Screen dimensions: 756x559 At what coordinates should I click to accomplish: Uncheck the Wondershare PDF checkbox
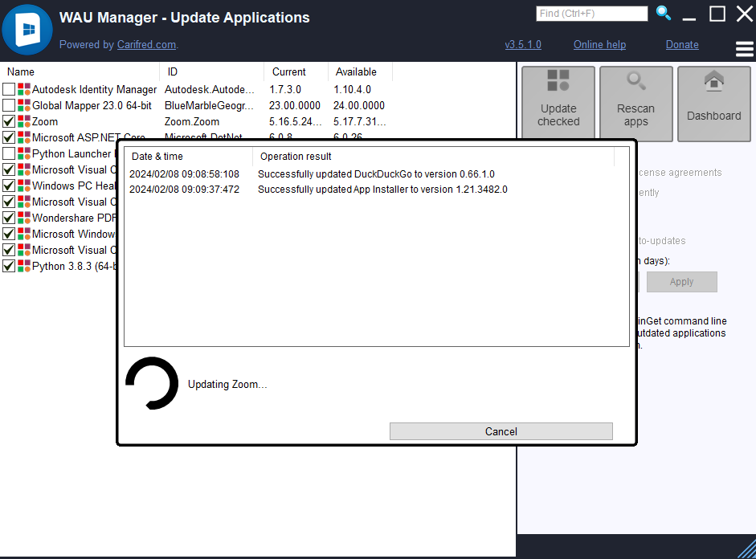(x=9, y=218)
